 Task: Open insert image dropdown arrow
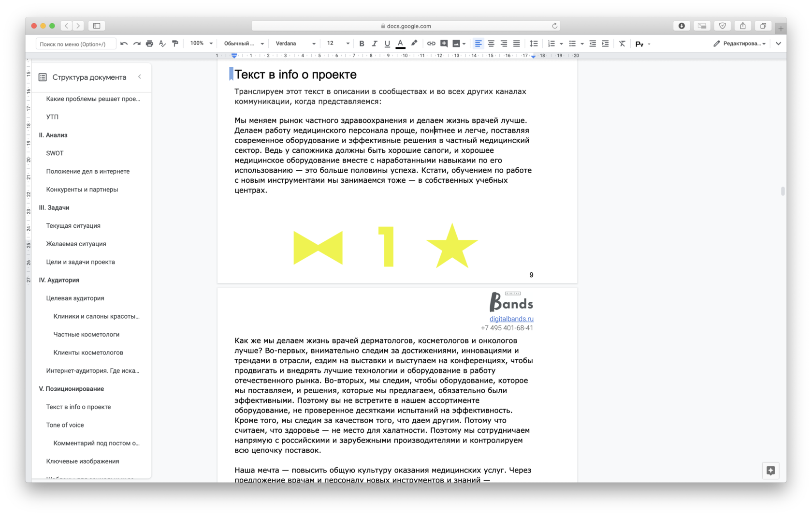[464, 44]
